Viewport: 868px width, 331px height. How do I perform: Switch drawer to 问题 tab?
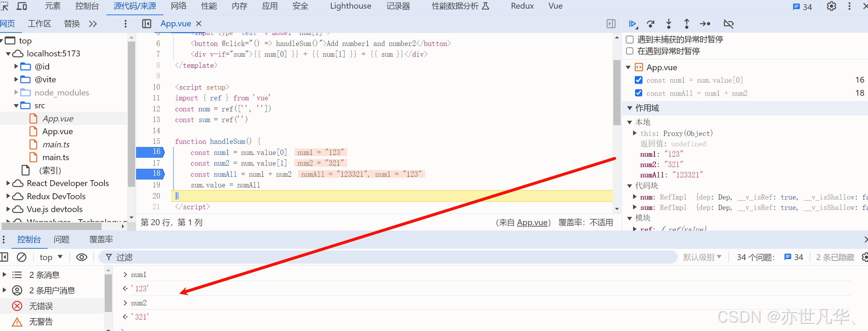tap(62, 239)
